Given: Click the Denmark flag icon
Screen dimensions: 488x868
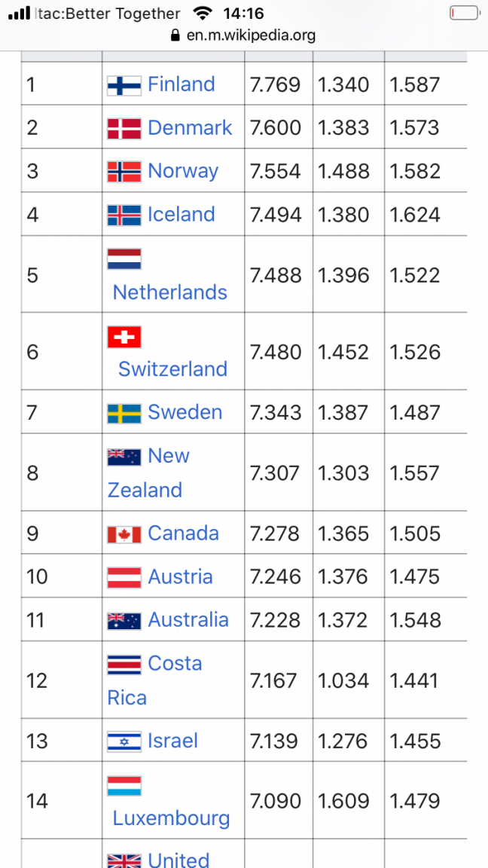Looking at the screenshot, I should pos(124,129).
